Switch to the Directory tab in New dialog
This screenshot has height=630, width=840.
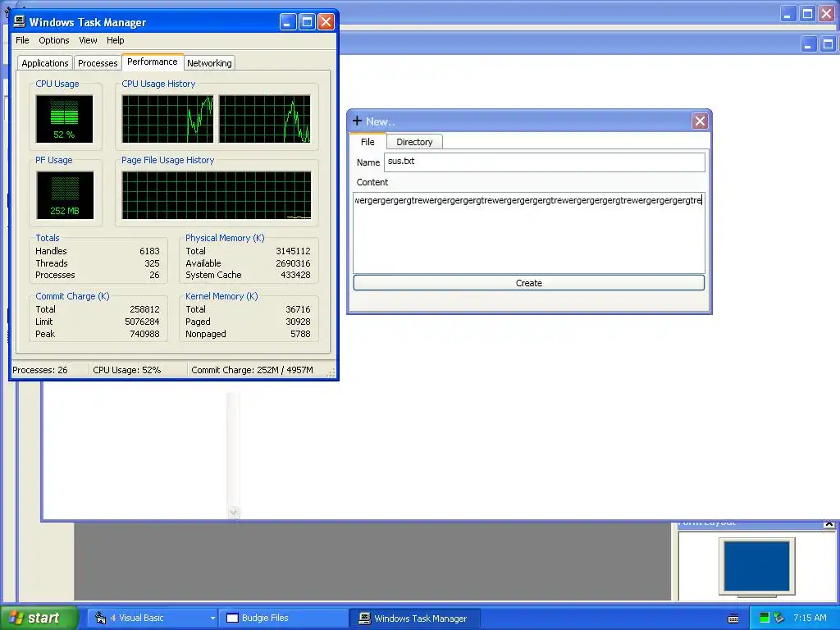[414, 142]
